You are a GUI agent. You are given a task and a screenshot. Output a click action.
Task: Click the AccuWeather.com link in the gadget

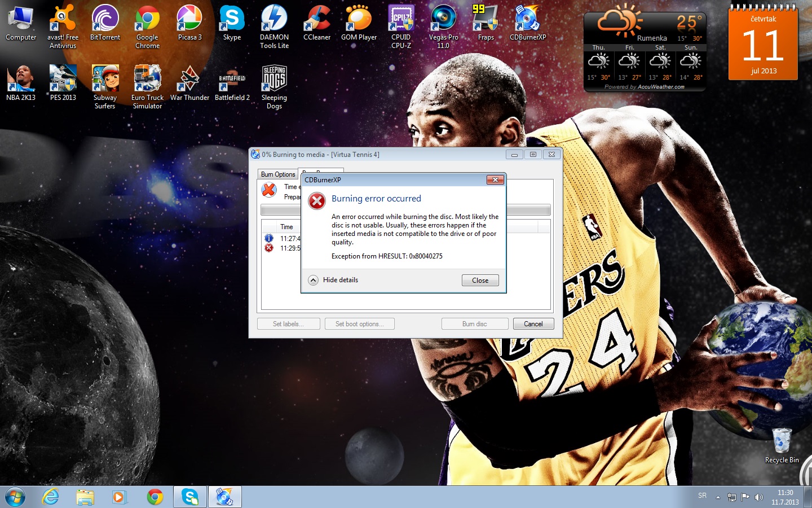[x=661, y=87]
